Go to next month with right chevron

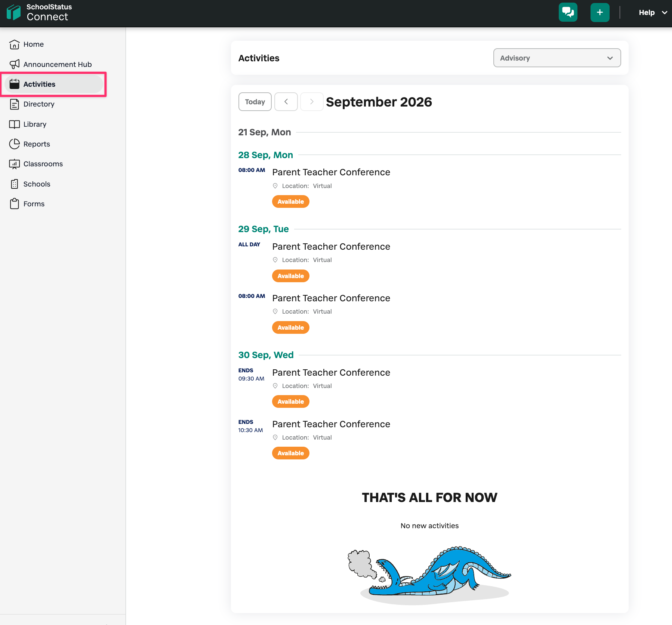click(x=312, y=102)
